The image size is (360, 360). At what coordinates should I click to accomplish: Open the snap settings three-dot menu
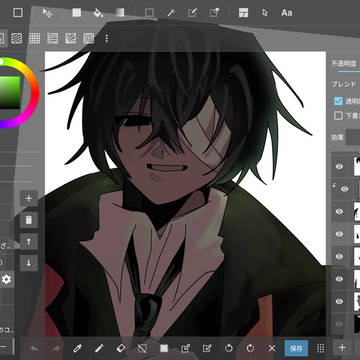pyautogui.click(x=107, y=39)
